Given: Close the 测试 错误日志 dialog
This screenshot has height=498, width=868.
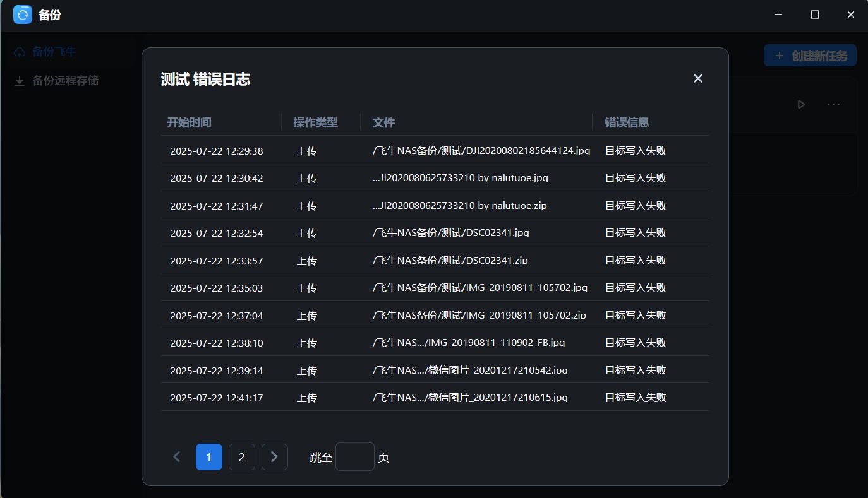Looking at the screenshot, I should (697, 78).
